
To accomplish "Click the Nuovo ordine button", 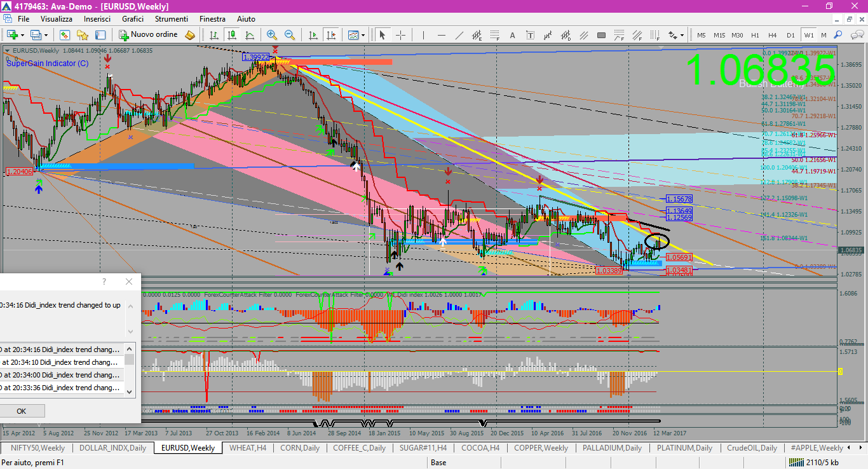I will click(149, 35).
